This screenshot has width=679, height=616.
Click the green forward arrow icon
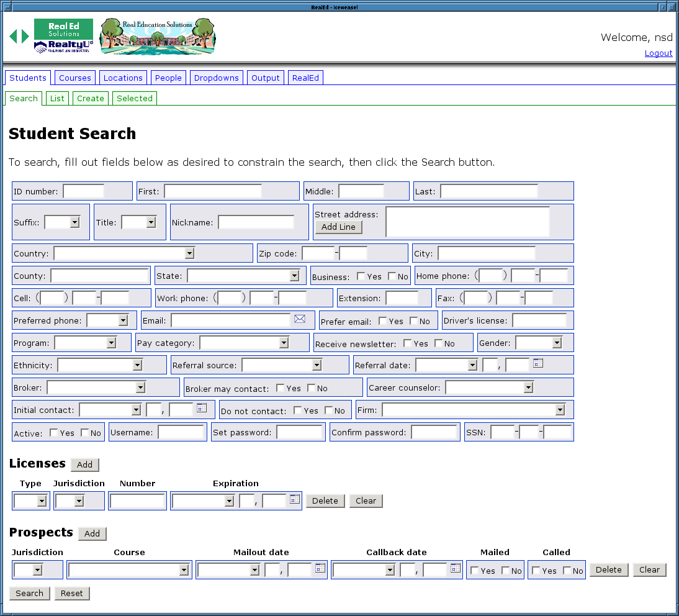point(25,37)
